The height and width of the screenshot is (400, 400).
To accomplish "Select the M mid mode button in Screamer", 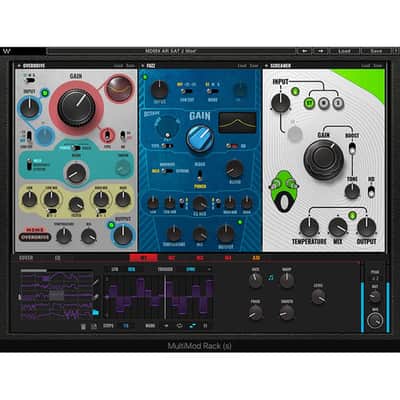I will pos(324,103).
